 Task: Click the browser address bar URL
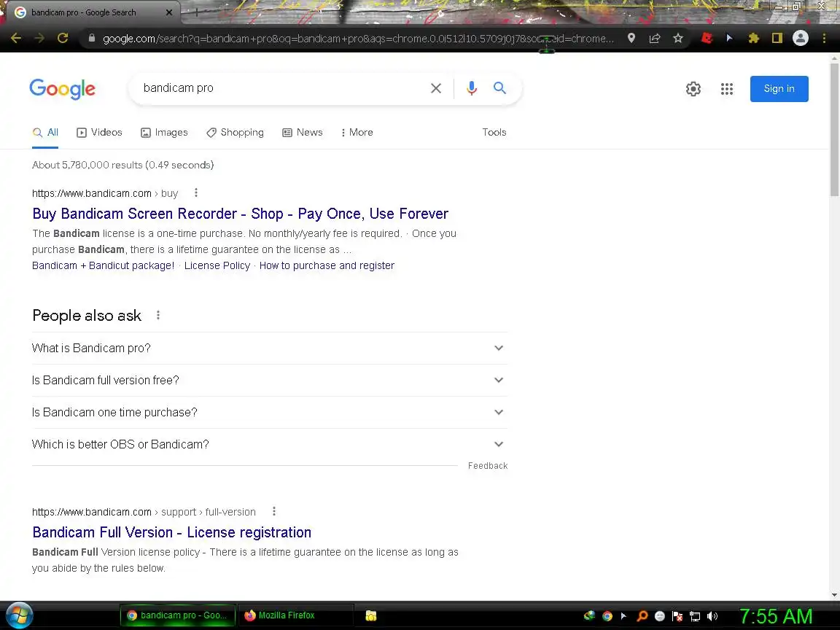pos(358,39)
